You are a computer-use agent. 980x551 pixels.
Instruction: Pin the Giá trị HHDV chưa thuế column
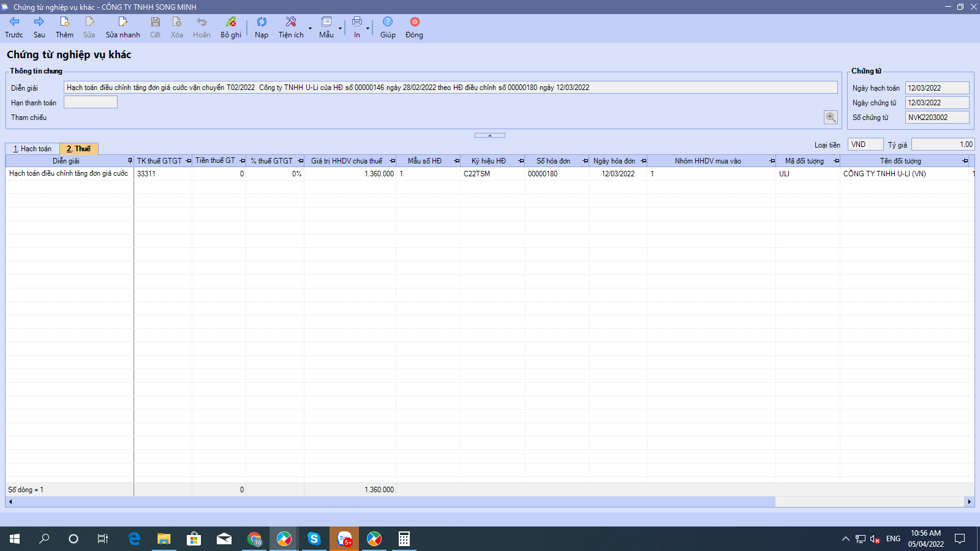392,161
